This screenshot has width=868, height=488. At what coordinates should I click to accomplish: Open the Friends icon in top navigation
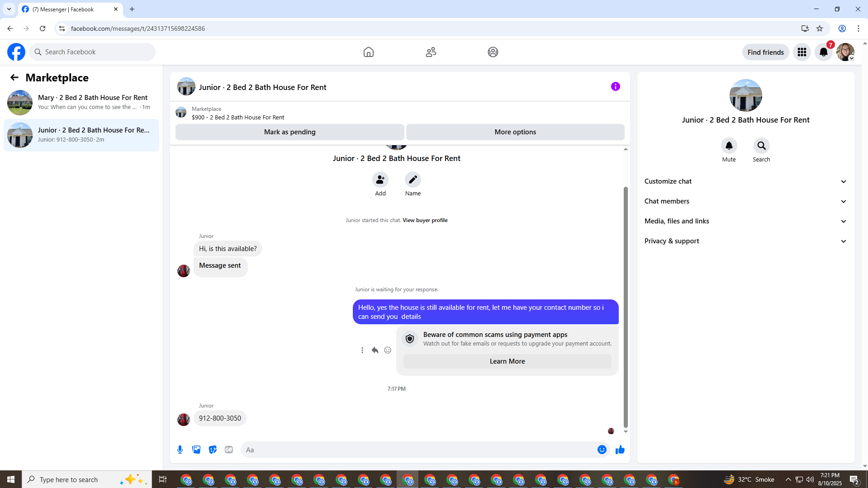coord(431,52)
